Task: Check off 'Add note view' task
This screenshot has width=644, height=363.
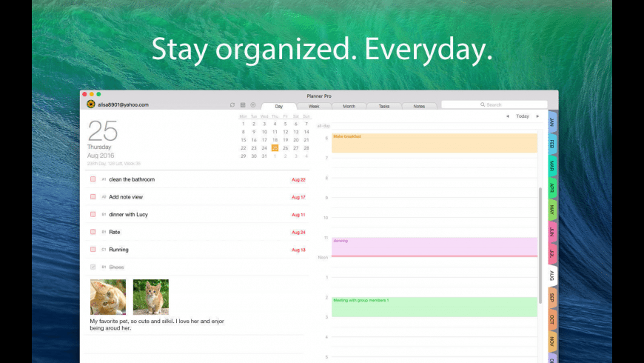Action: coord(93,197)
